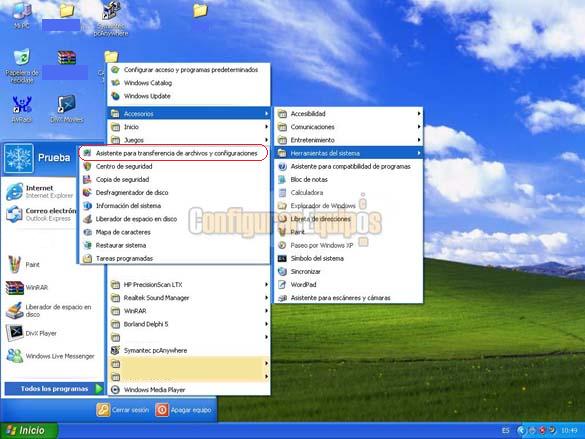Open the WinRAR desktop shortcut icon
Viewport: 585px width, 439px height.
pos(66,58)
